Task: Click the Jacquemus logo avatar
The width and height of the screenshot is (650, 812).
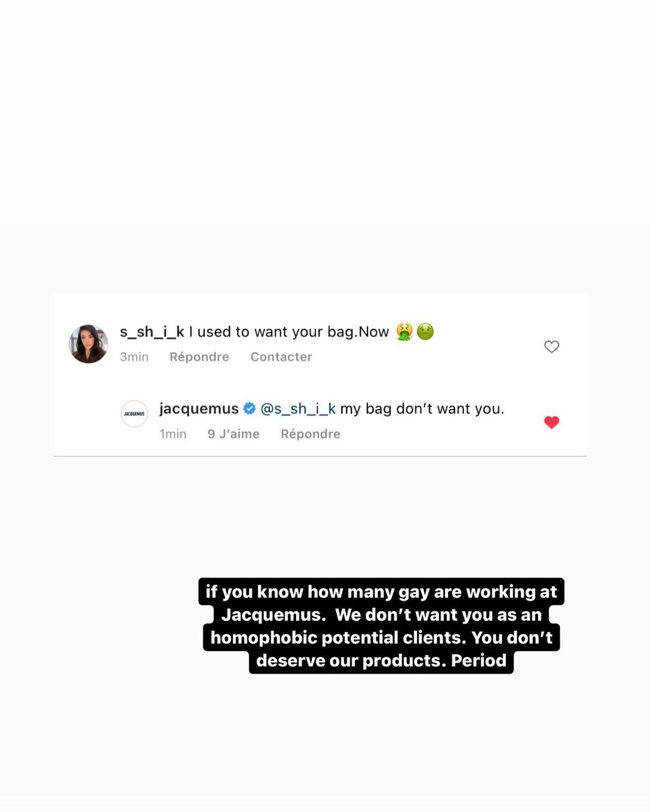Action: click(134, 414)
